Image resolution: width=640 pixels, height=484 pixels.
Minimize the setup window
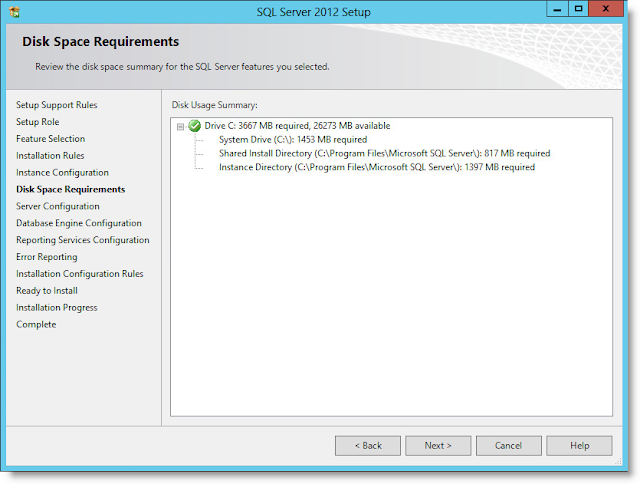(x=558, y=9)
